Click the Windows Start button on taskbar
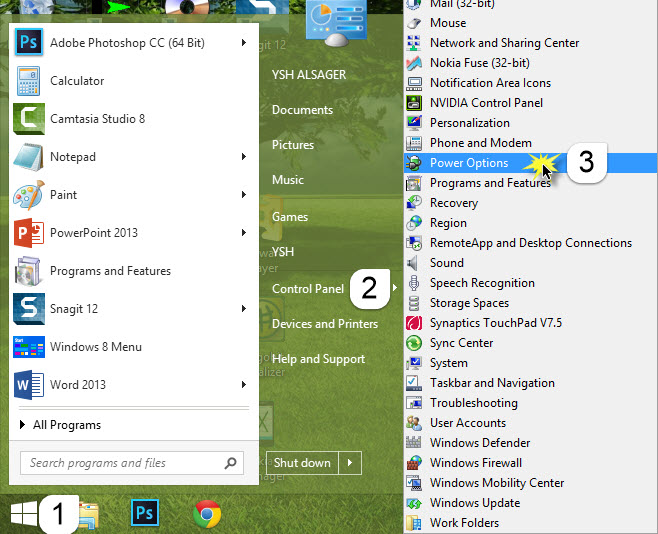 point(24,514)
